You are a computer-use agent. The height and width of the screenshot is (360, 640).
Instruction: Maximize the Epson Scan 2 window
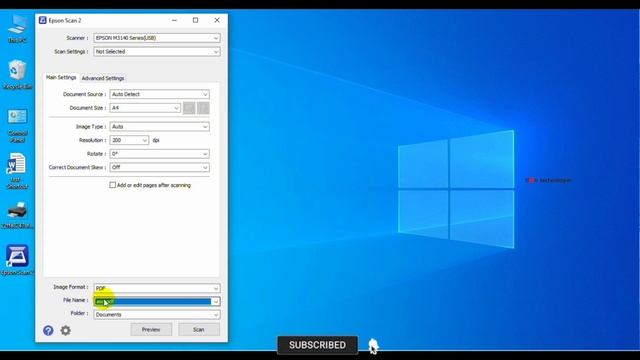pyautogui.click(x=196, y=20)
